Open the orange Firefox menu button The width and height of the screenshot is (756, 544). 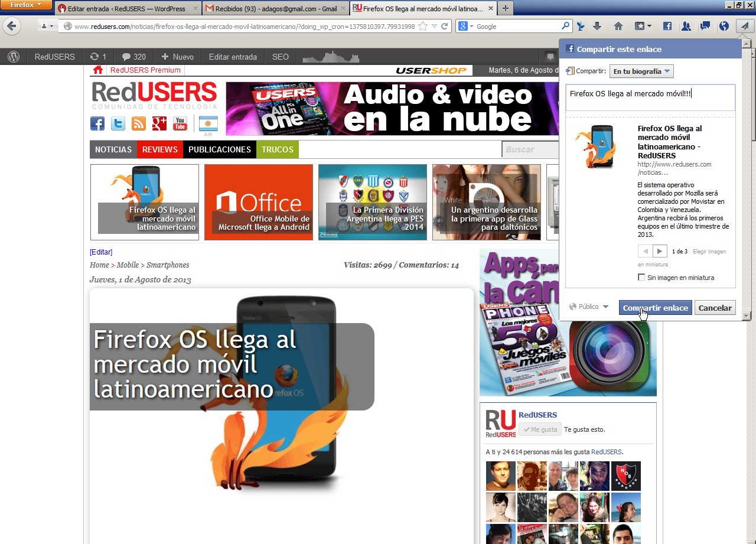click(27, 5)
